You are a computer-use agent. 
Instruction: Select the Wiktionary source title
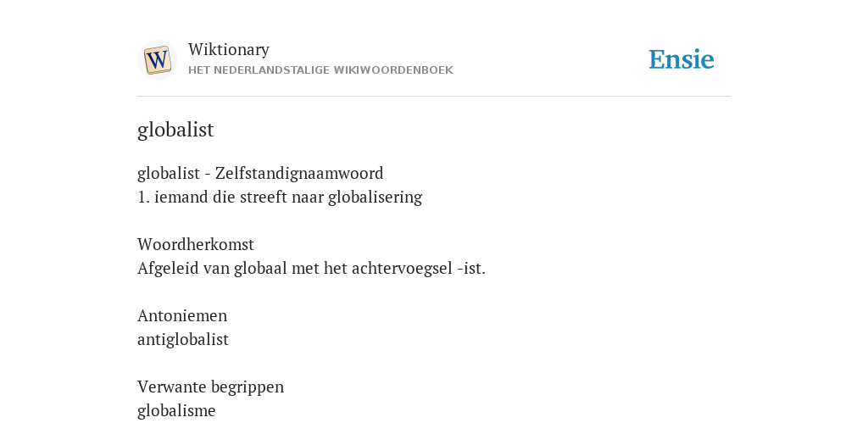pyautogui.click(x=229, y=49)
